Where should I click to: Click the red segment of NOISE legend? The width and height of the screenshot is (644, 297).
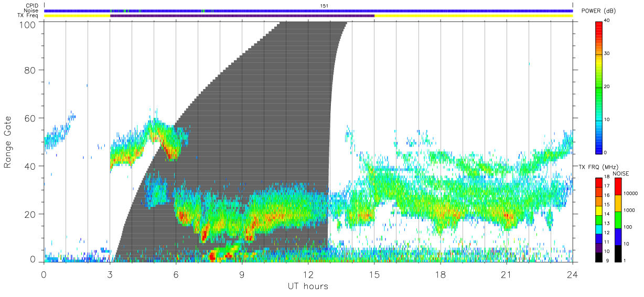(x=618, y=186)
